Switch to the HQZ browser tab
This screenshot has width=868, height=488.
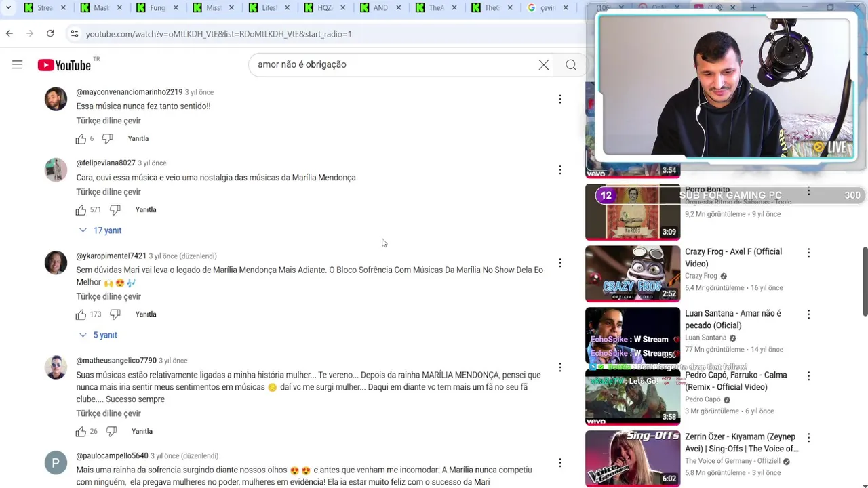coord(325,8)
